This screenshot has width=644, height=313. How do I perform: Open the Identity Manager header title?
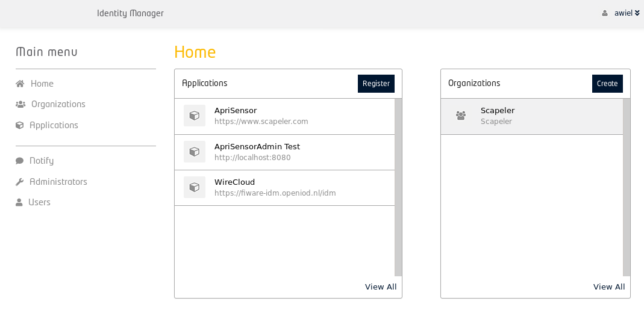(130, 13)
